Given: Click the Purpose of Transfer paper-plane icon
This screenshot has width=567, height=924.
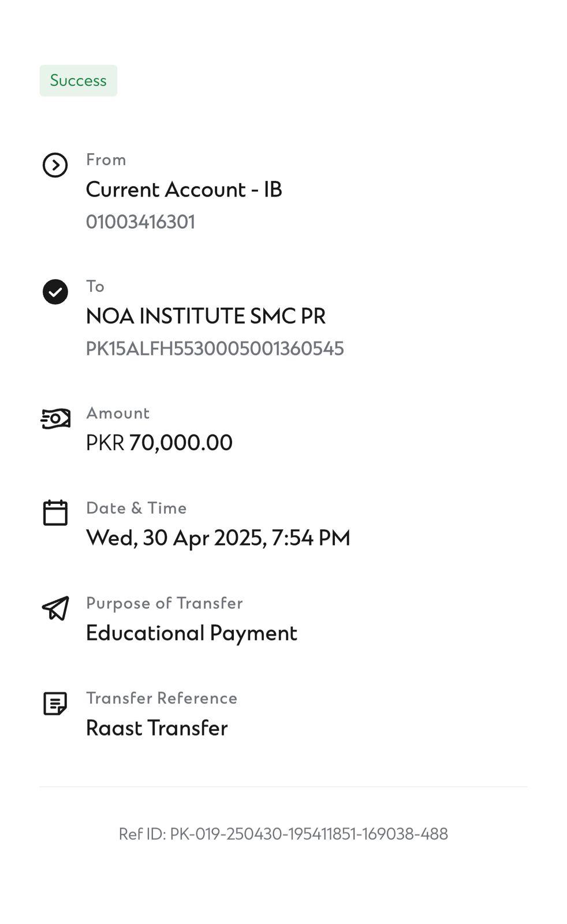Looking at the screenshot, I should 55,608.
